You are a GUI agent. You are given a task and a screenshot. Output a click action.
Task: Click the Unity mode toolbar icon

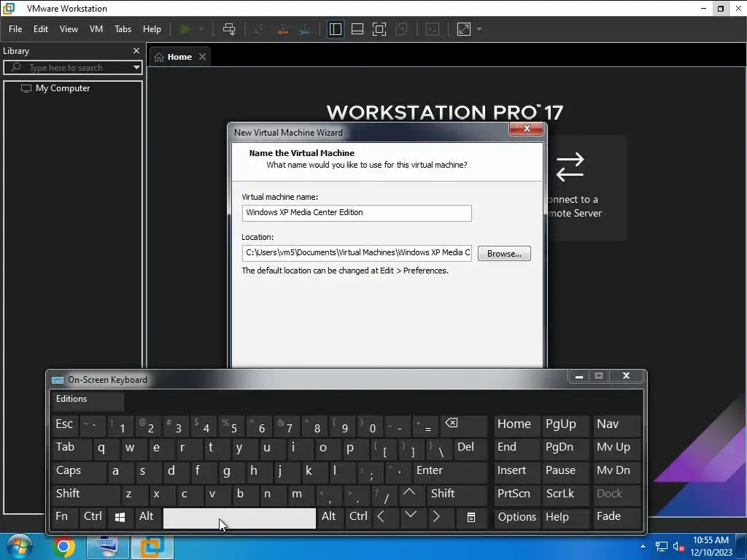(x=402, y=29)
